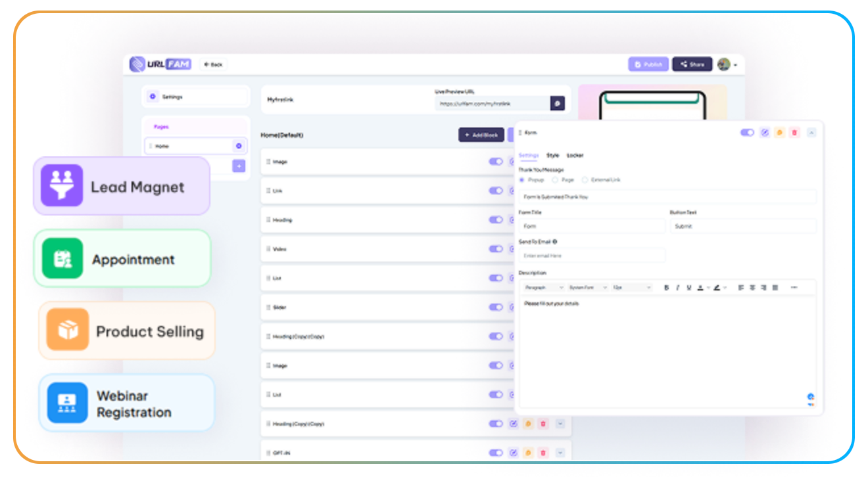Apply bold in Description editor toolbar
Viewport: 868px width, 477px height.
click(666, 288)
